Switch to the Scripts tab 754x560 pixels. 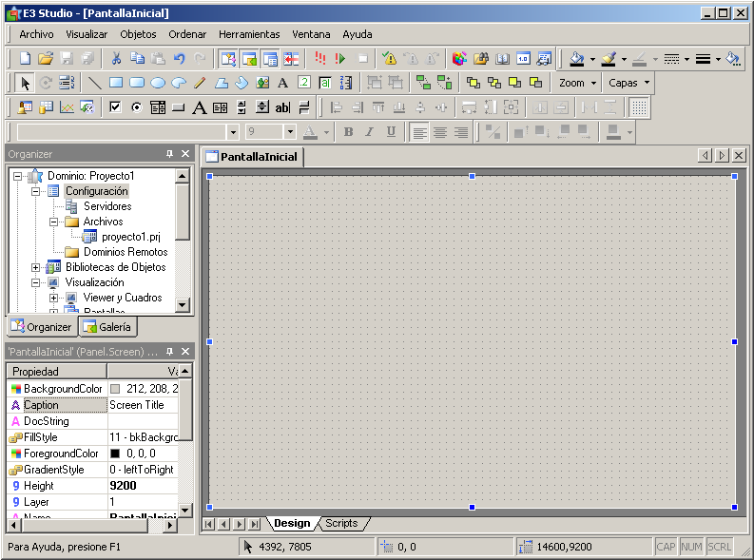(341, 524)
